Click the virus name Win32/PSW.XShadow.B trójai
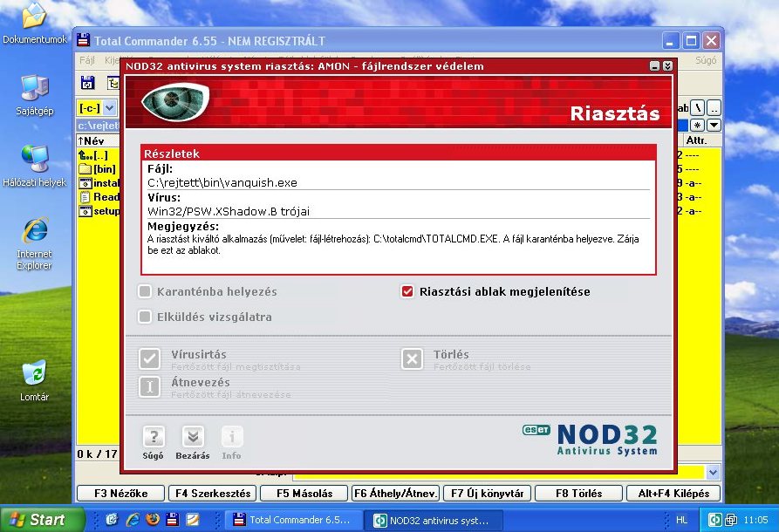 [229, 212]
